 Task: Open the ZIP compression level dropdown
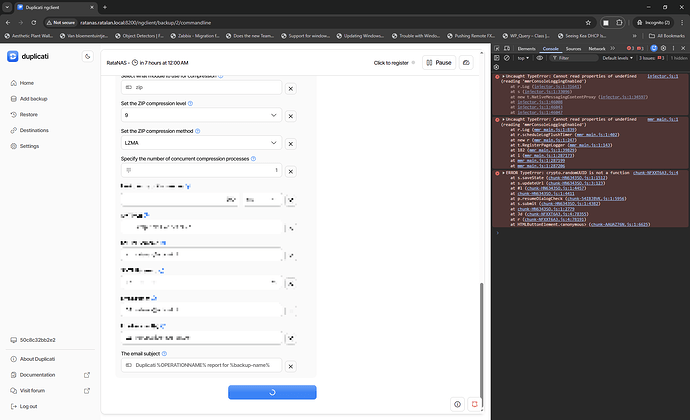point(201,115)
